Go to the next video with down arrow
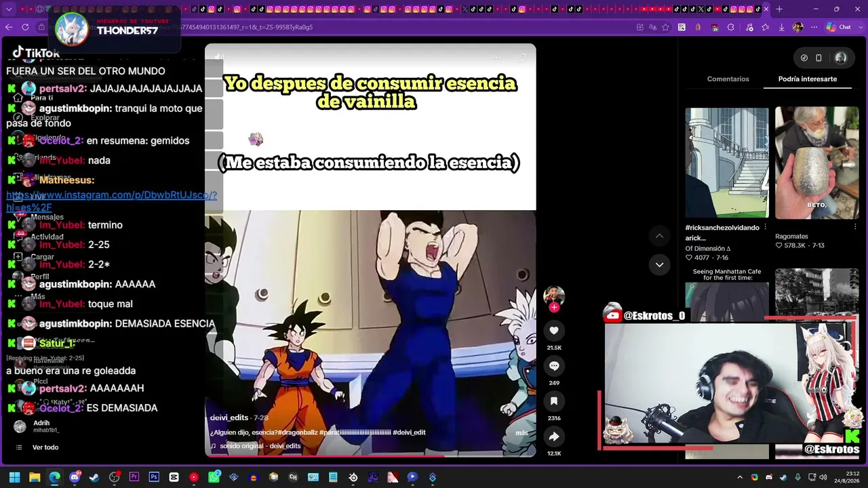868x488 pixels. 659,265
